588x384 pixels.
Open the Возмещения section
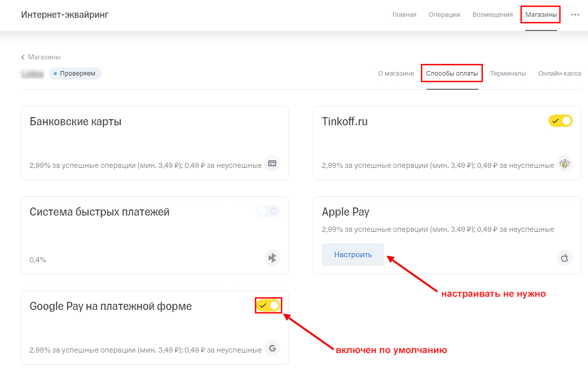(493, 15)
